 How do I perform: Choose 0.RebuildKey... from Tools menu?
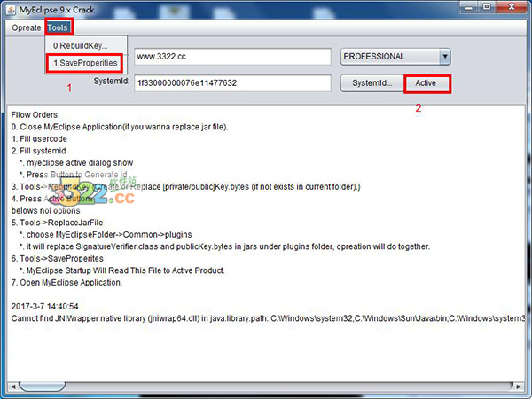point(81,46)
